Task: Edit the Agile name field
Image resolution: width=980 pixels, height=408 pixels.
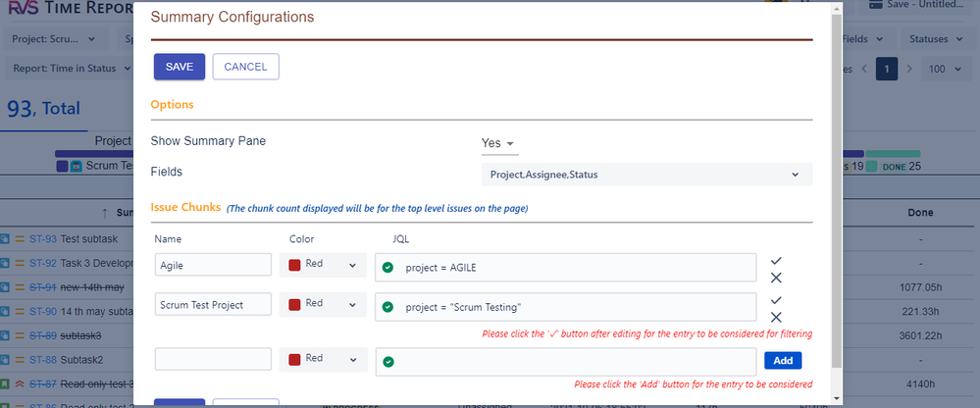Action: point(213,265)
